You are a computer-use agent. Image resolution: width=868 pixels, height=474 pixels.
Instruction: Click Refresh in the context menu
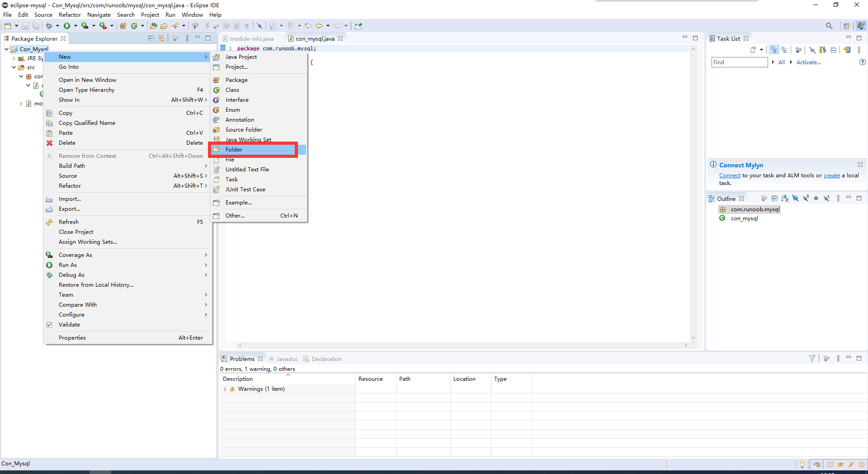coord(127,222)
